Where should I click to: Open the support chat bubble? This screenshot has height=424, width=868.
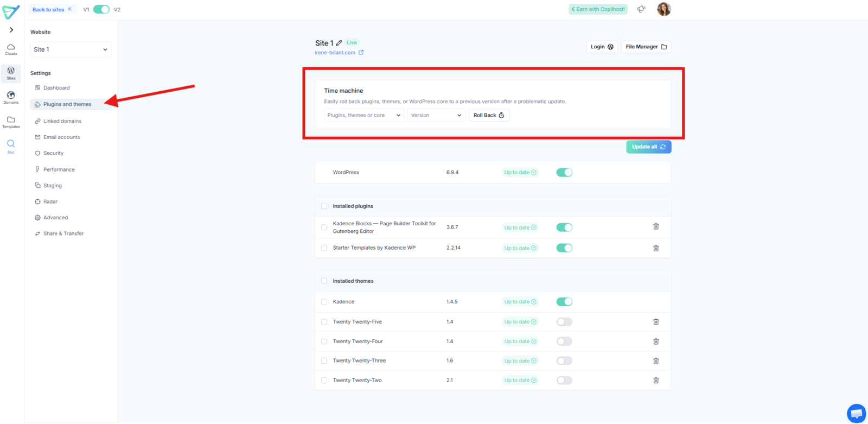coord(857,414)
